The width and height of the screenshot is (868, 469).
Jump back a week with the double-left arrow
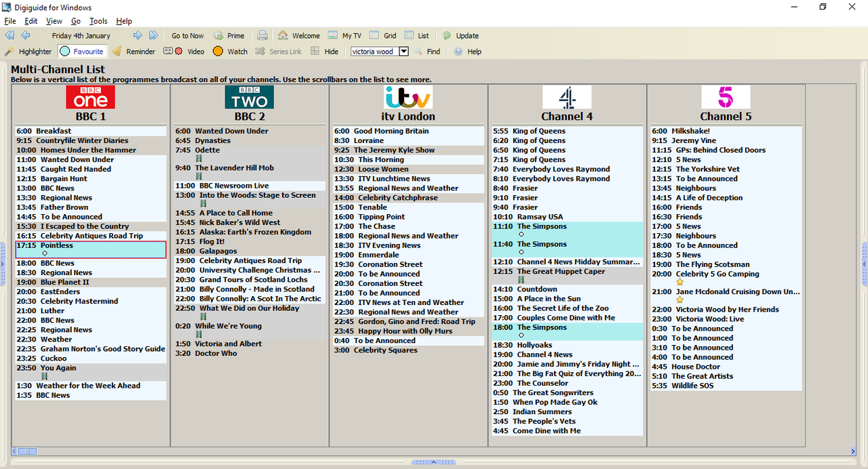(9, 35)
